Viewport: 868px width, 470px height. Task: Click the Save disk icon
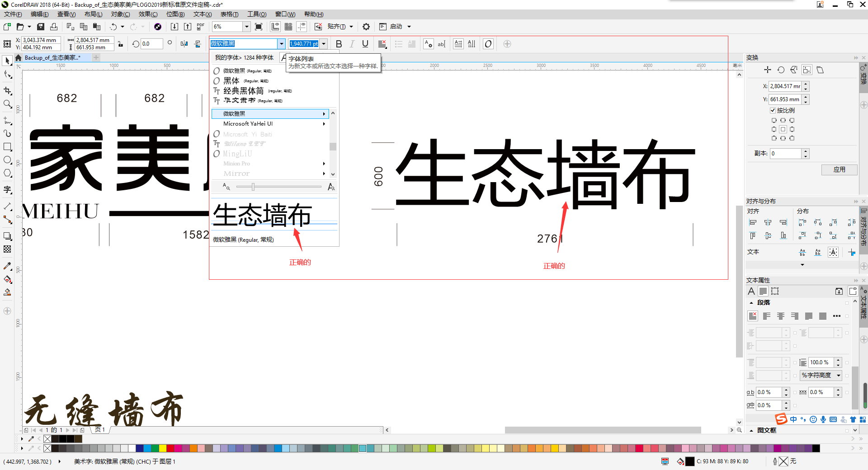click(x=41, y=27)
